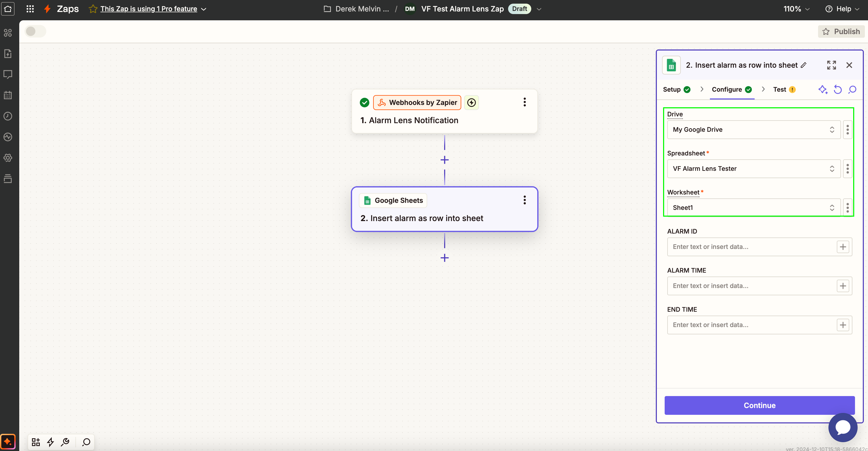Click the Zap history clock icon

[x=8, y=116]
